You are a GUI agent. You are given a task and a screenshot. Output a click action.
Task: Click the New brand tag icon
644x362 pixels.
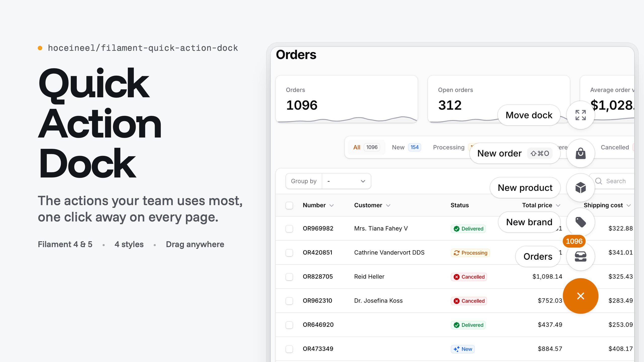coord(580,222)
